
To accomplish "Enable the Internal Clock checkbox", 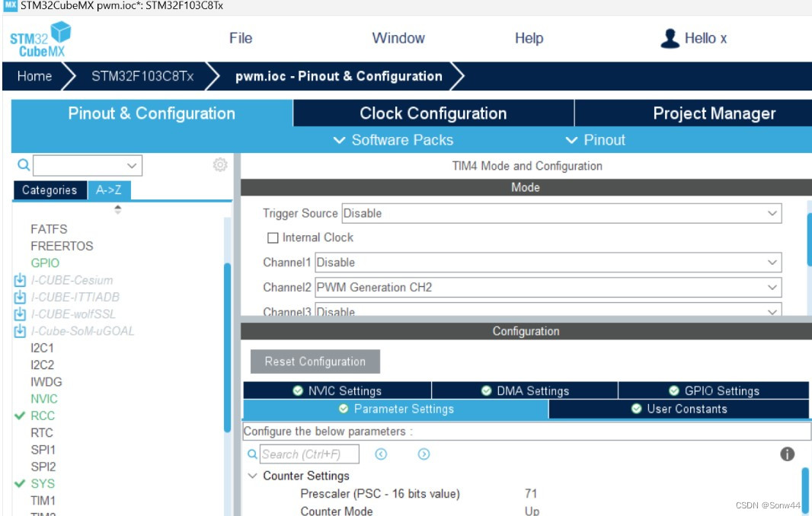I will point(273,237).
